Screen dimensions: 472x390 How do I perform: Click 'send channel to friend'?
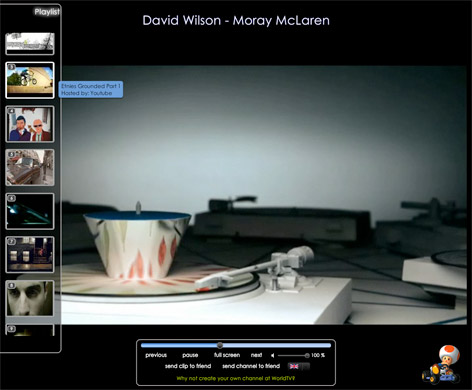251,366
